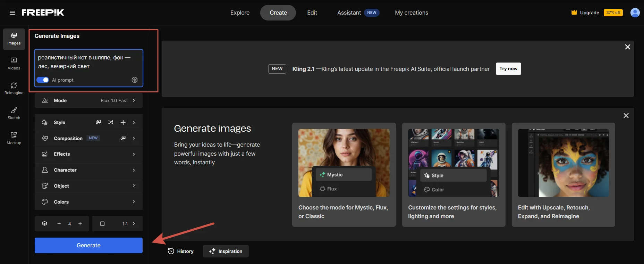Click the plus icon in Style row
Screen dimensions: 644x264
pos(123,122)
